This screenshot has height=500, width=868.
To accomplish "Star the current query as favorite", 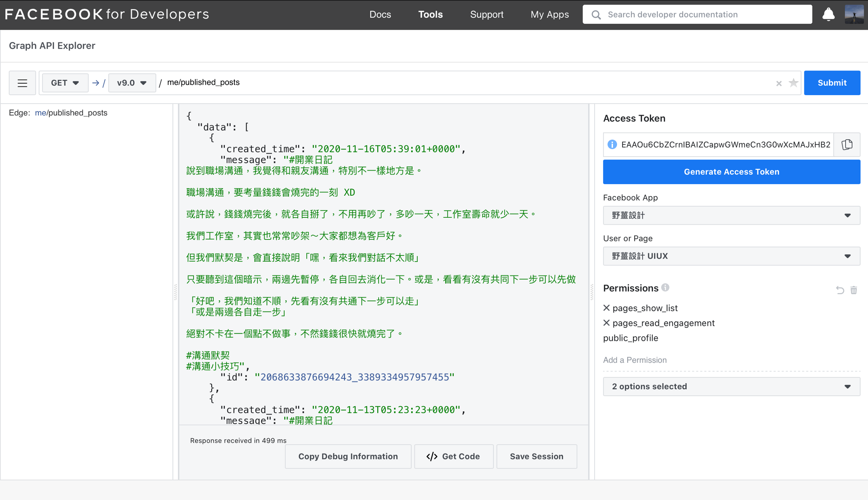I will pyautogui.click(x=793, y=83).
